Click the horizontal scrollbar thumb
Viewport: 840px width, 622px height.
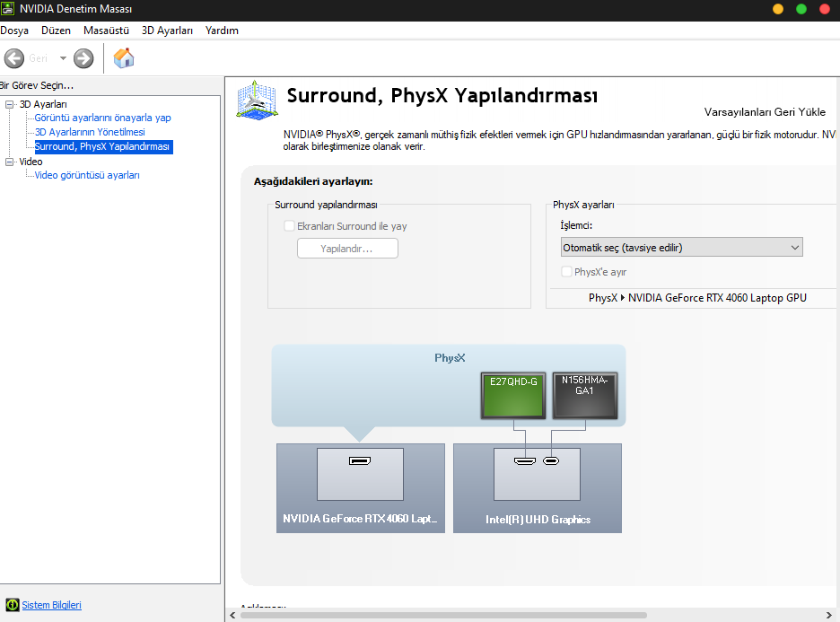(443, 615)
